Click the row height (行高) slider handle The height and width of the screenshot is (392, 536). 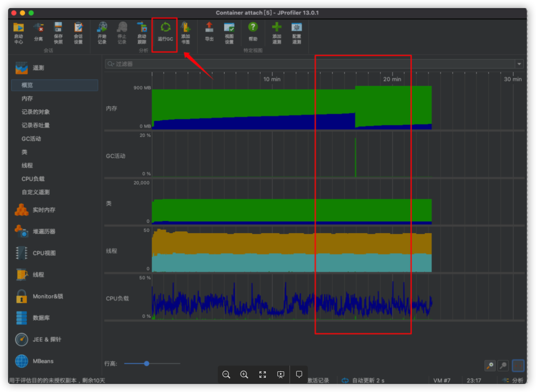147,364
